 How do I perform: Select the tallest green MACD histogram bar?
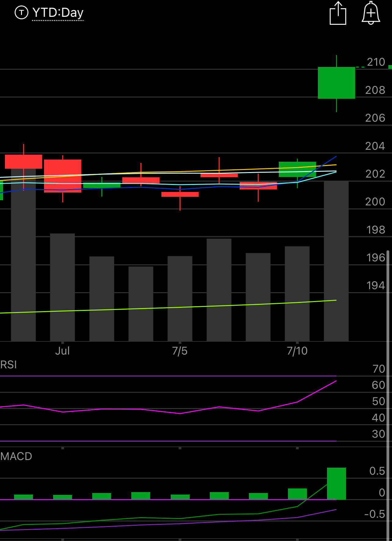coord(336,484)
